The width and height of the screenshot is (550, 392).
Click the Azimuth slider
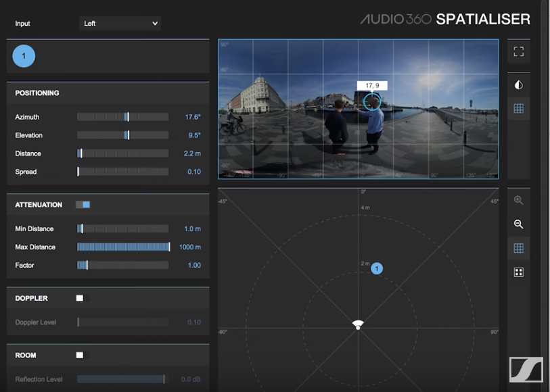122,117
